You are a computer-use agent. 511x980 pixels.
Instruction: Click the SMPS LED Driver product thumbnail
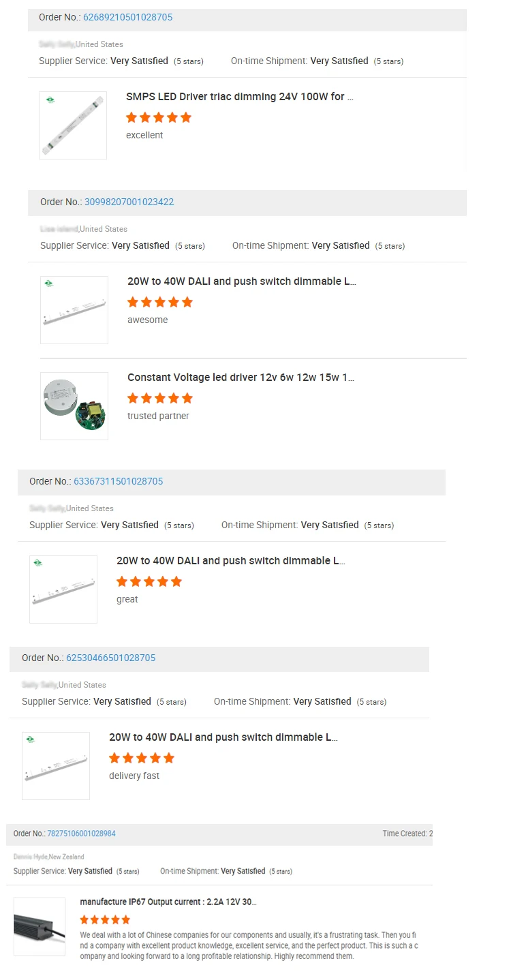[73, 125]
